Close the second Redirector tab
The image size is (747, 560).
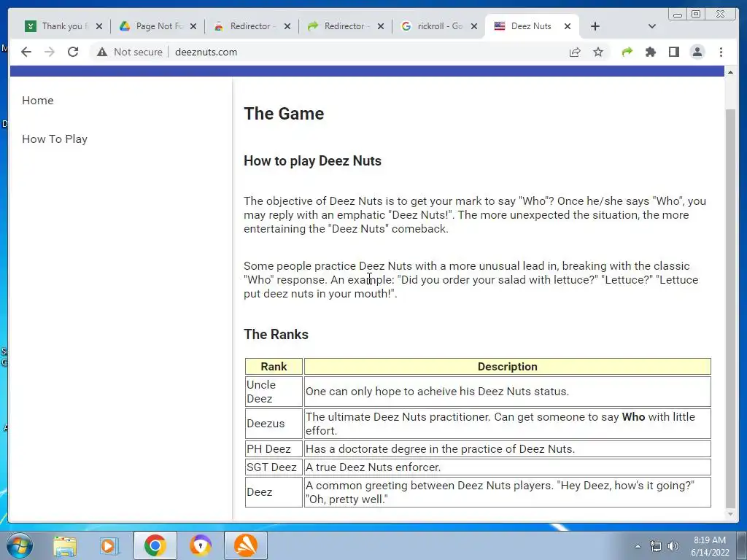click(381, 26)
